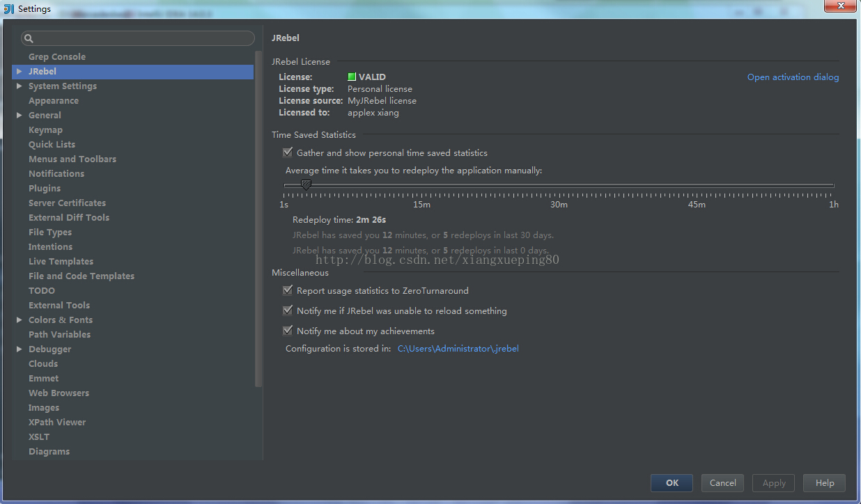Image resolution: width=861 pixels, height=504 pixels.
Task: Select TODO settings entry
Action: pyautogui.click(x=42, y=291)
